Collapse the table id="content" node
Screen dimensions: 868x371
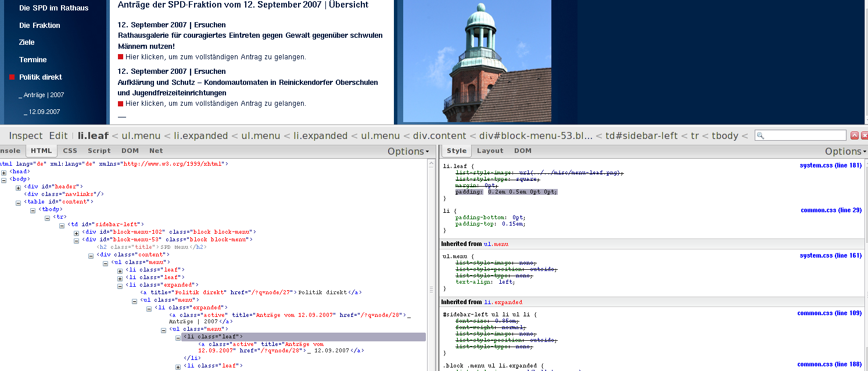(19, 202)
